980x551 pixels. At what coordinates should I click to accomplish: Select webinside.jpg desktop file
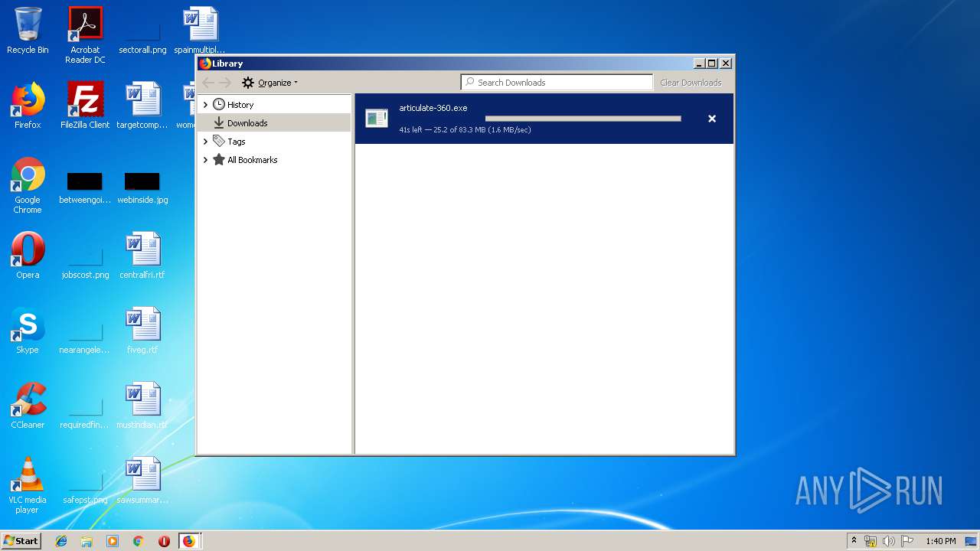click(x=142, y=189)
